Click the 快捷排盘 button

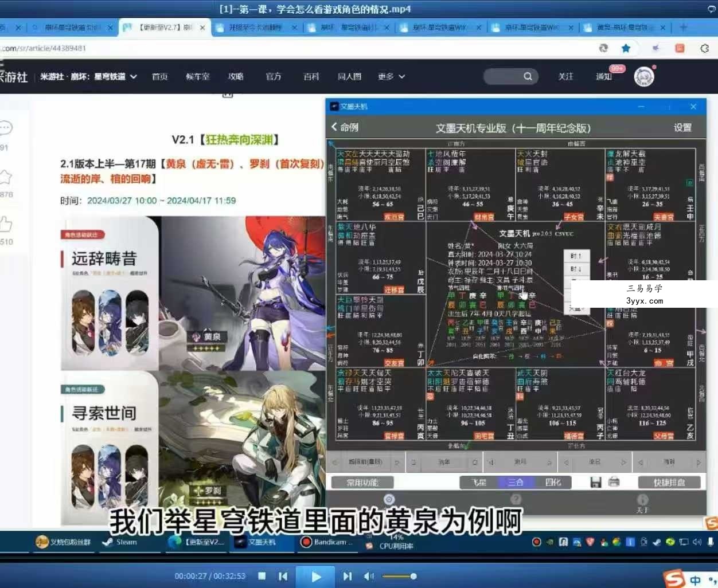[x=669, y=483]
